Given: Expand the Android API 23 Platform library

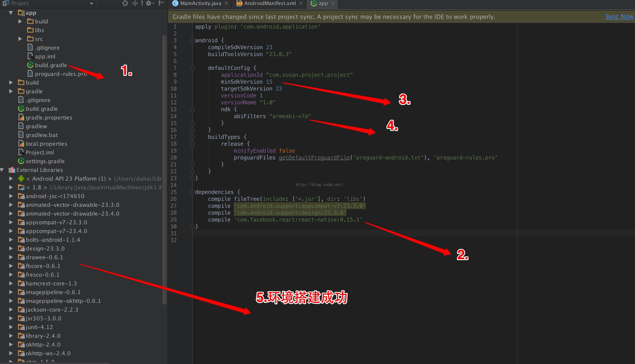Looking at the screenshot, I should pyautogui.click(x=11, y=179).
